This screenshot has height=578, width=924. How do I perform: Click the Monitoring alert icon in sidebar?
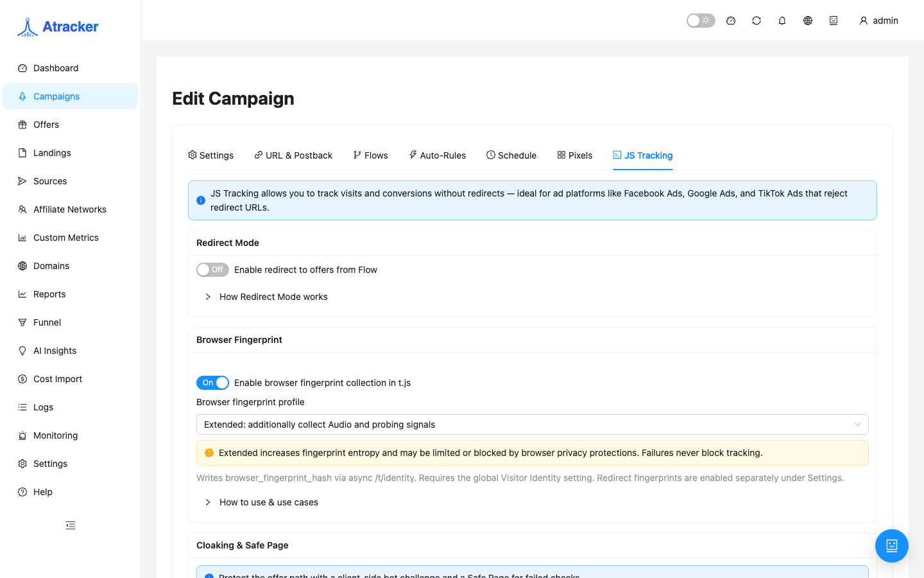coord(22,435)
